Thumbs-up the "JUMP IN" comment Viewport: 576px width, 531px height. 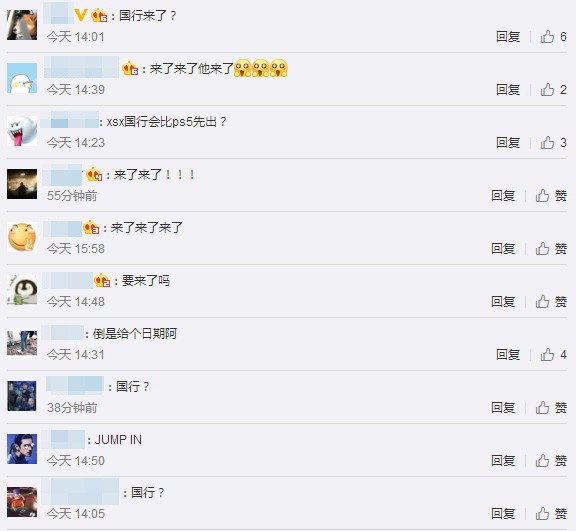(x=542, y=460)
